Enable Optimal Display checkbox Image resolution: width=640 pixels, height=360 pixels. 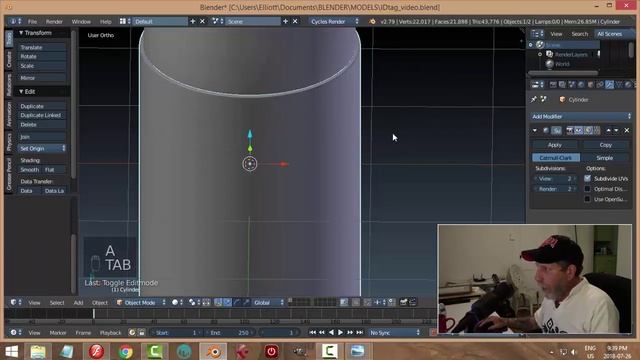587,189
